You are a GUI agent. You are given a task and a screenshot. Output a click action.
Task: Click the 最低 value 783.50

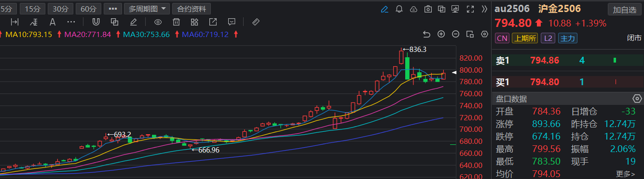click(x=546, y=161)
